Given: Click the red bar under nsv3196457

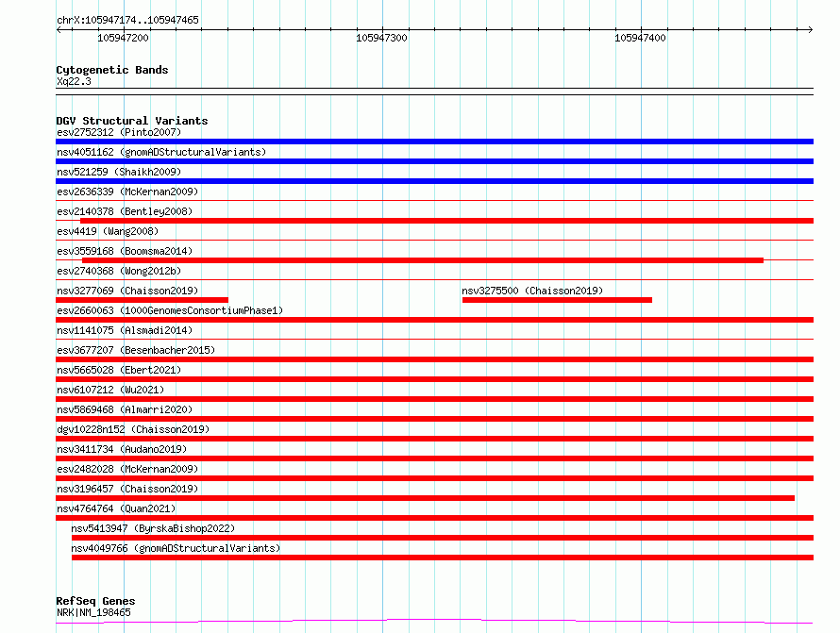Looking at the screenshot, I should pos(426,498).
